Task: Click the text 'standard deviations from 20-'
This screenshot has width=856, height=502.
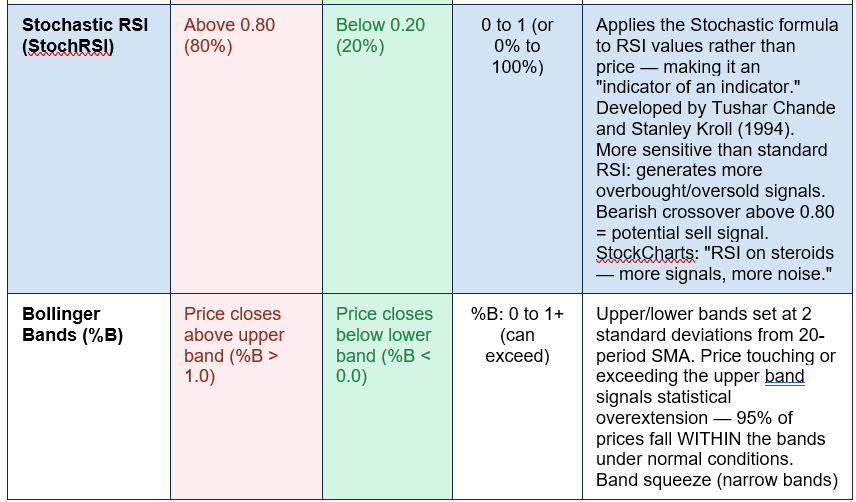Action: 710,335
